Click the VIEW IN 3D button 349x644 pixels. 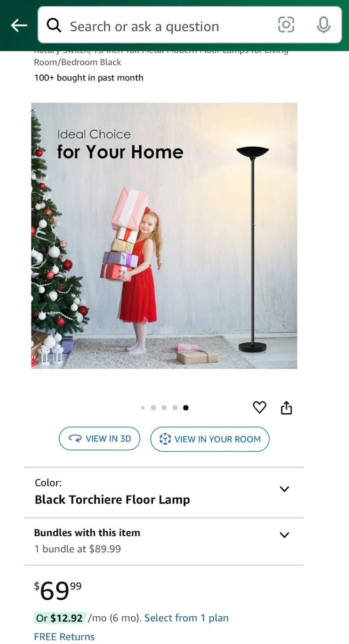(x=100, y=439)
